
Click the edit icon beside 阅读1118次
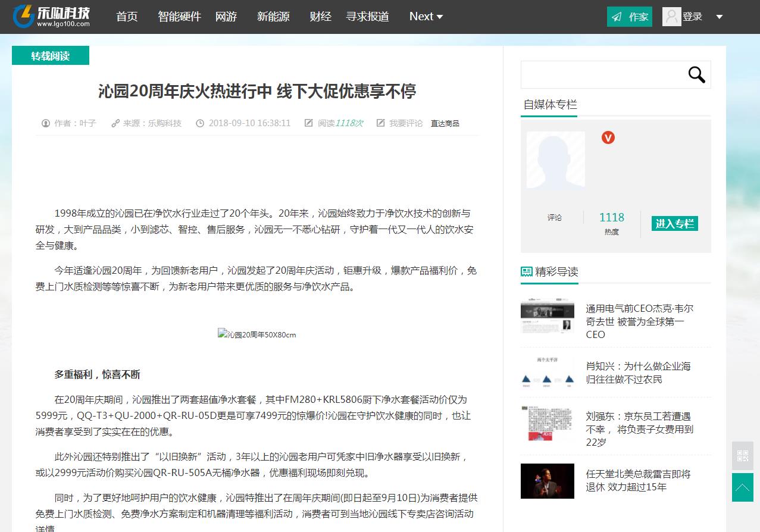[x=308, y=123]
